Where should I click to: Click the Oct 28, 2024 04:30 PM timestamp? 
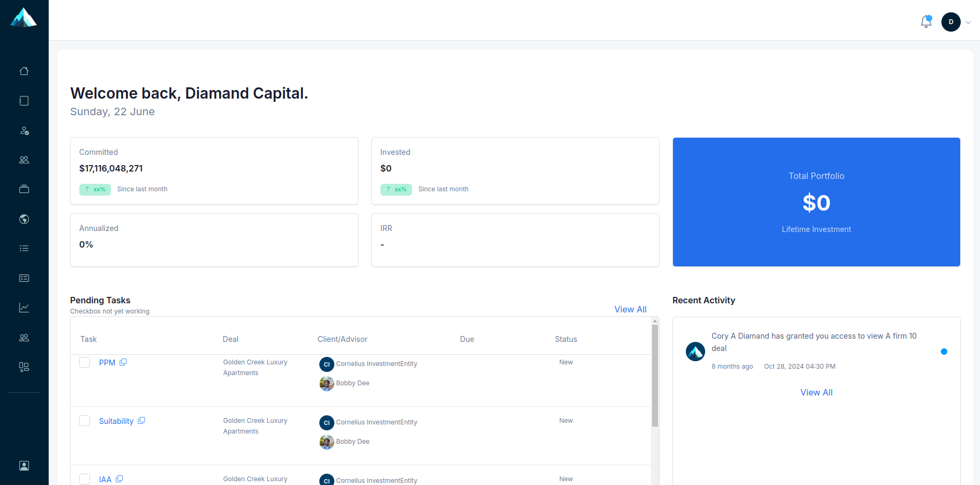[800, 367]
